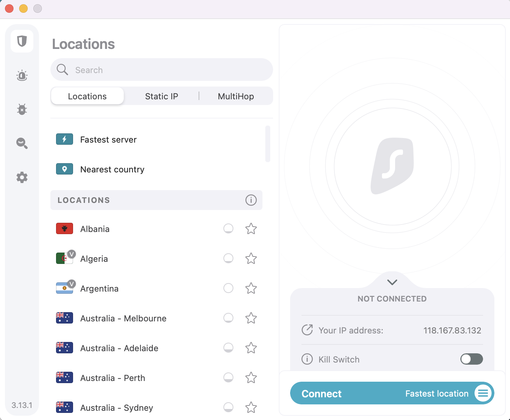Viewport: 510px width, 420px height.
Task: Click the Australia - Adelaide flag icon
Action: [65, 348]
